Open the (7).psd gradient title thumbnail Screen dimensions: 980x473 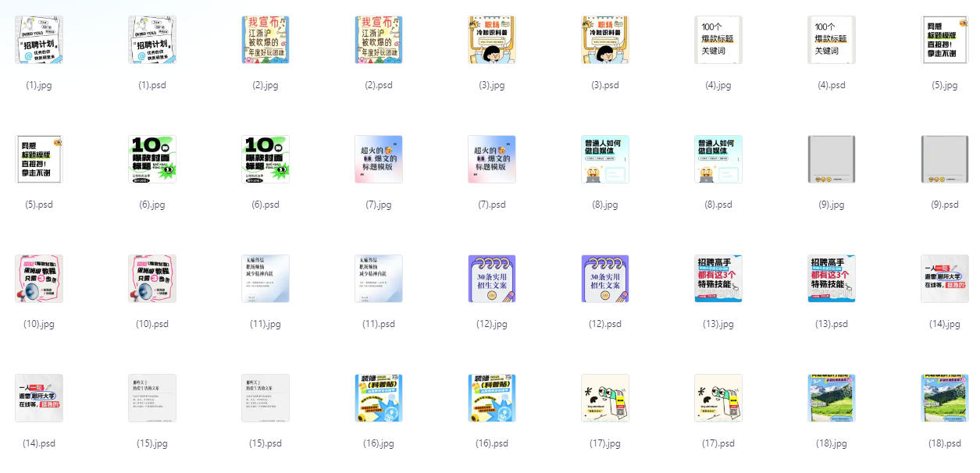(x=492, y=159)
